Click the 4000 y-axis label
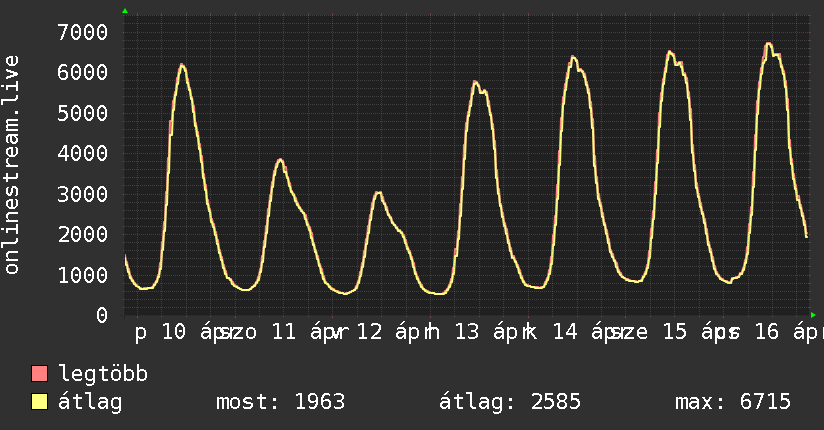The width and height of the screenshot is (824, 430). [83, 153]
